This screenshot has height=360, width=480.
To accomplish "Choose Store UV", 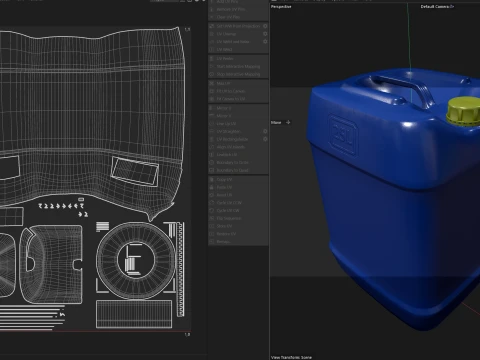I will click(238, 226).
